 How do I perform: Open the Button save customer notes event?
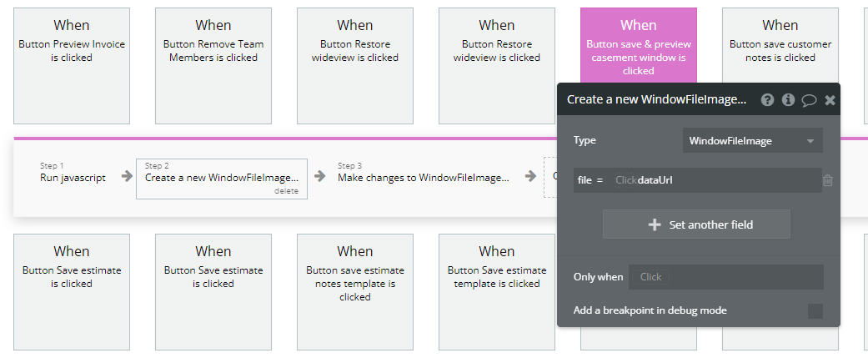click(780, 66)
